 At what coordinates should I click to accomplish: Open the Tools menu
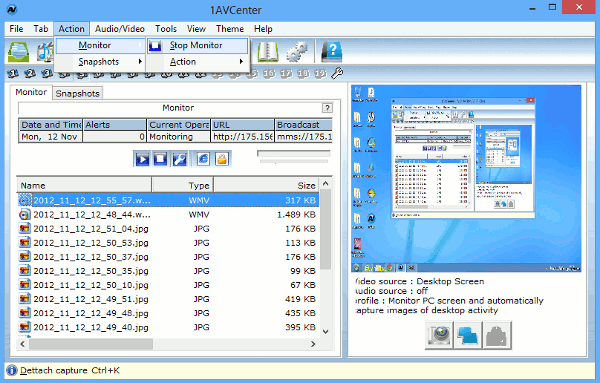[166, 29]
